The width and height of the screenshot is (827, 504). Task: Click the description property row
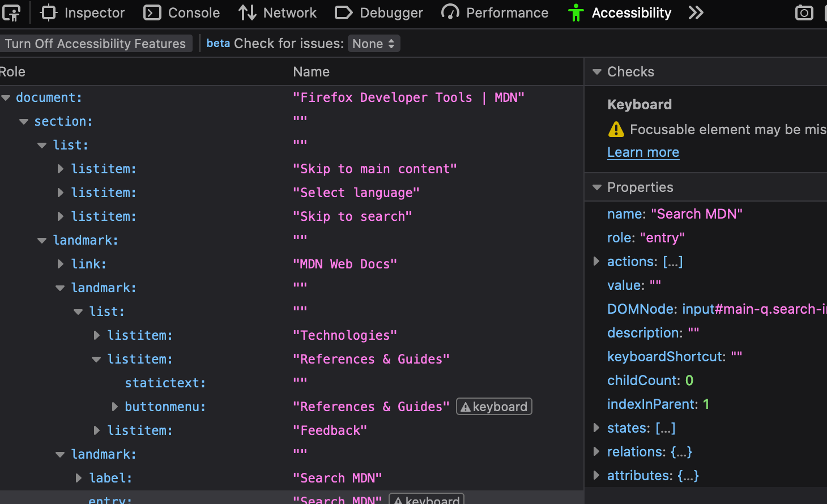tap(706, 333)
